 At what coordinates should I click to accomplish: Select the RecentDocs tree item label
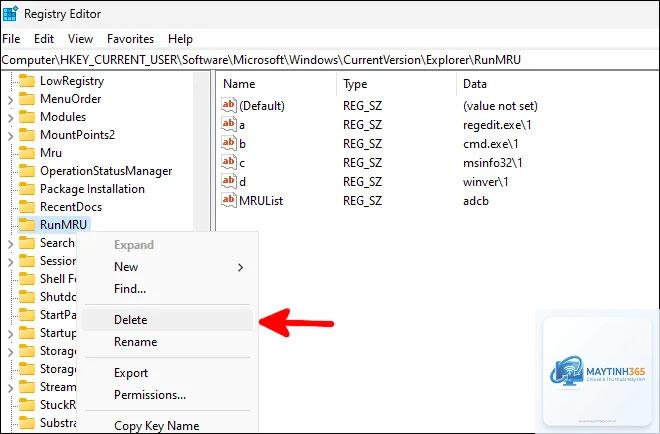click(x=71, y=207)
